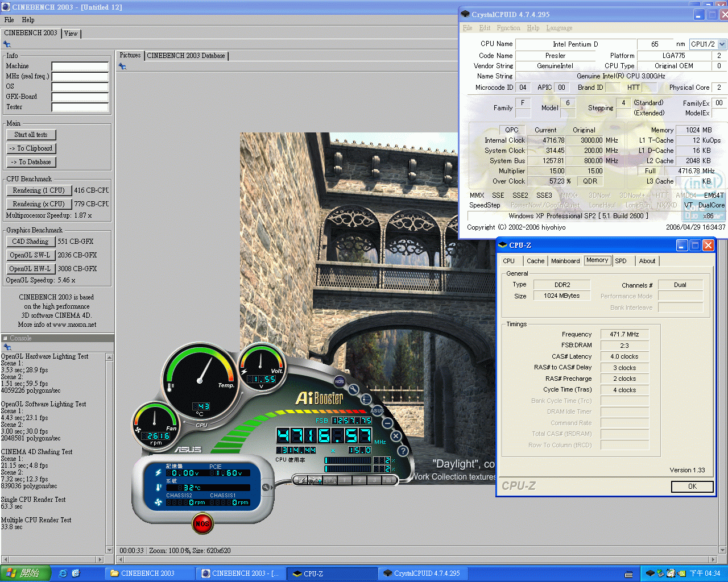Switch to CrystalCPUID 4.7.4.295 taskbar button
This screenshot has height=582, width=728.
click(423, 573)
